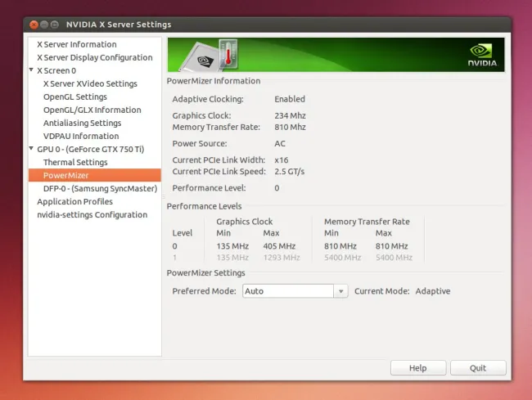Click the '234 Mhz' graphics clock value

click(x=290, y=115)
